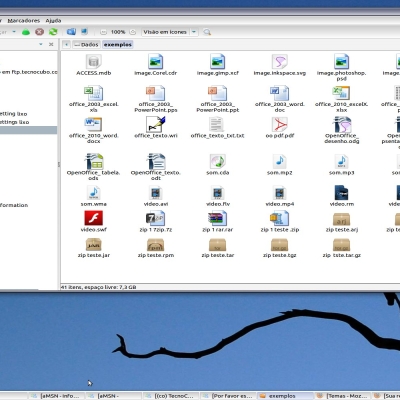The height and width of the screenshot is (400, 400).
Task: Open the side pane selector dropdown arrow
Action: [41, 44]
